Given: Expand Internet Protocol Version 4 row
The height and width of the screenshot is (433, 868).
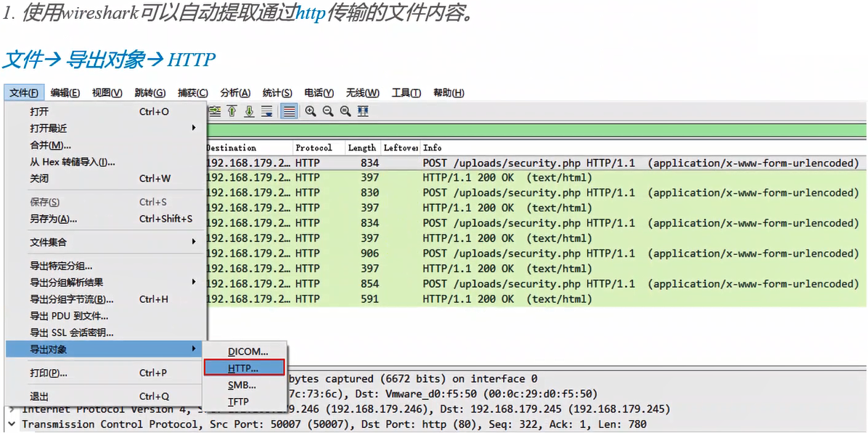Looking at the screenshot, I should (13, 410).
